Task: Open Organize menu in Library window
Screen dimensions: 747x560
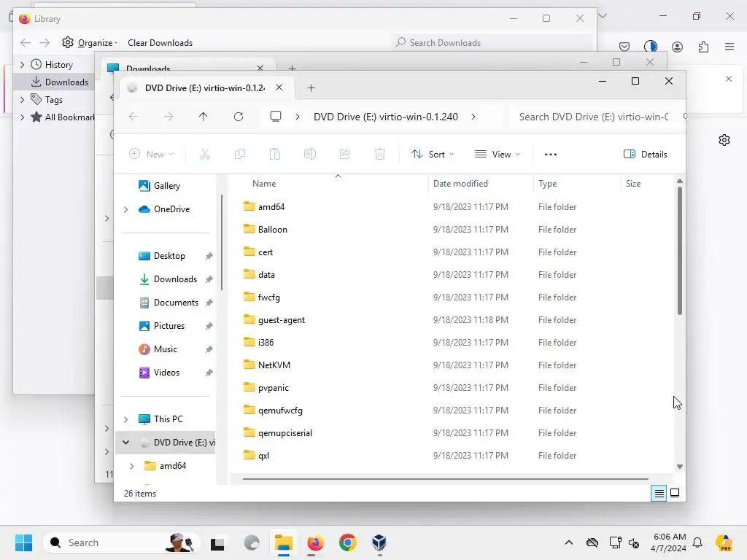Action: (x=90, y=43)
